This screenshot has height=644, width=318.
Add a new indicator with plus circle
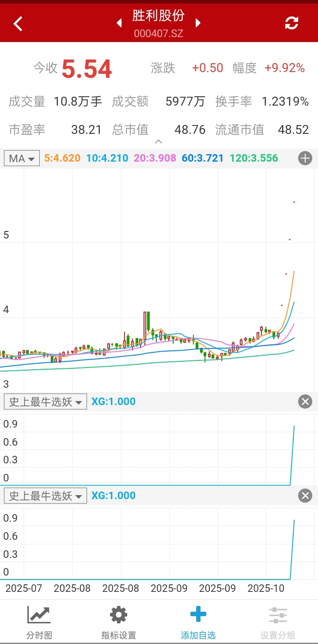point(305,158)
